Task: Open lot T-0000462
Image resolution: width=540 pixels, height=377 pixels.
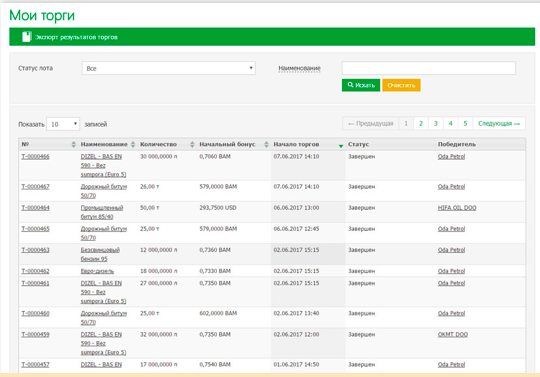Action: coord(35,271)
